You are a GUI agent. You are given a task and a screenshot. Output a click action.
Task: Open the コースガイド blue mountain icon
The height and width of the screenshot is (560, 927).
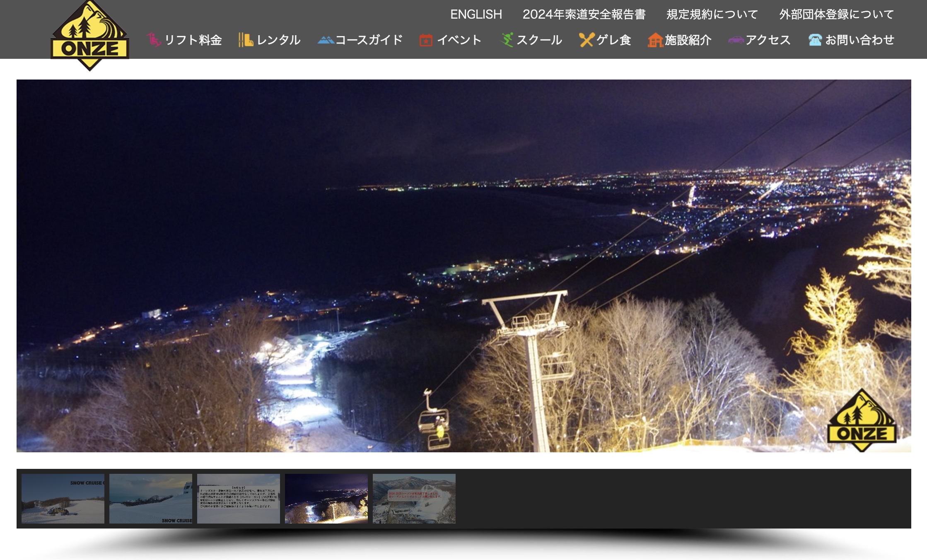[326, 40]
